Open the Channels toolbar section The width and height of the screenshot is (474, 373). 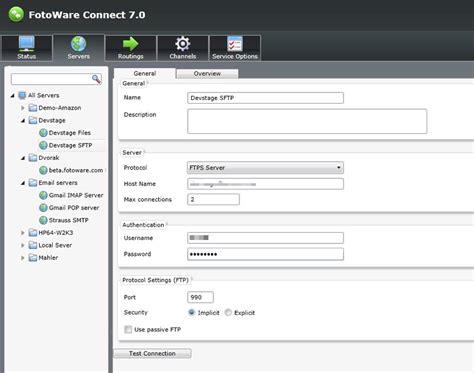182,48
